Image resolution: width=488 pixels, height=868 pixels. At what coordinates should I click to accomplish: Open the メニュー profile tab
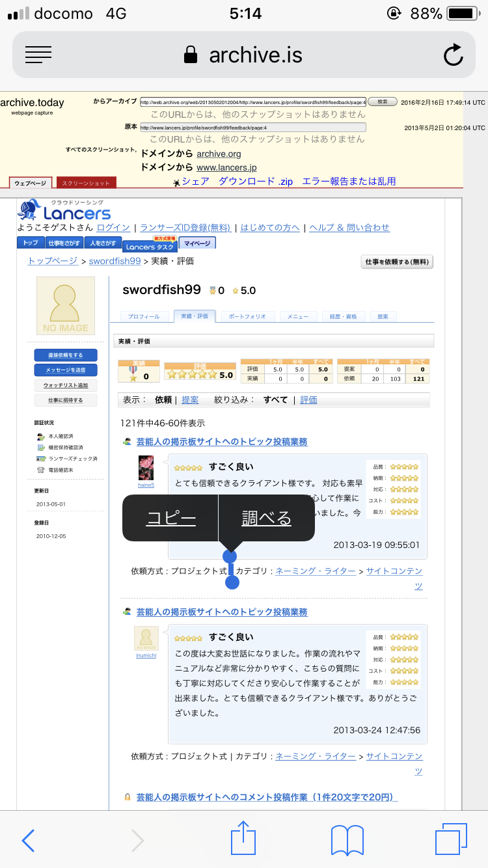[x=298, y=316]
